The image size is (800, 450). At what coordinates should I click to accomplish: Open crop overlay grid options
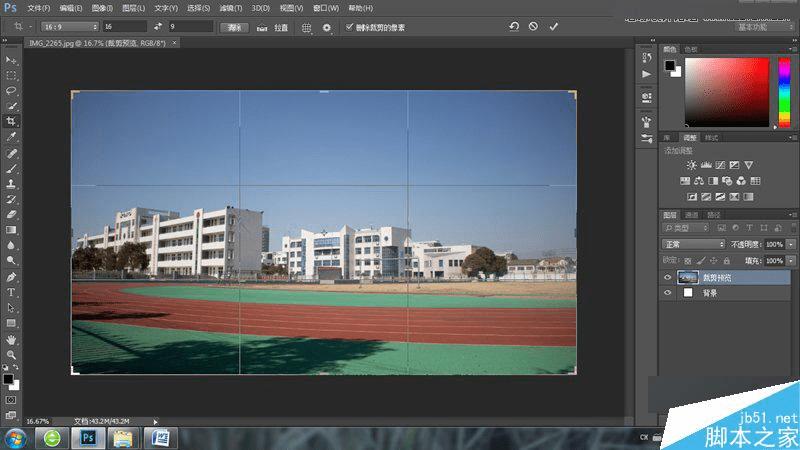tap(306, 28)
